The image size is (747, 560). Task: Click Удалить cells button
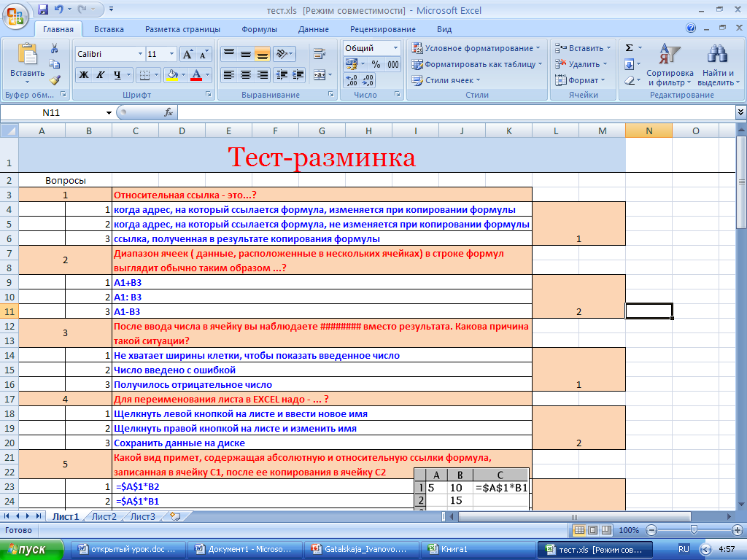tap(581, 64)
